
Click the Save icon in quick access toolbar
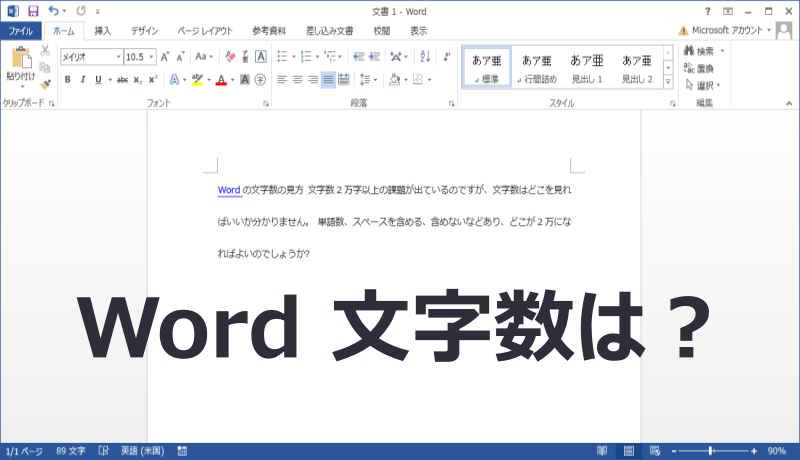(33, 11)
